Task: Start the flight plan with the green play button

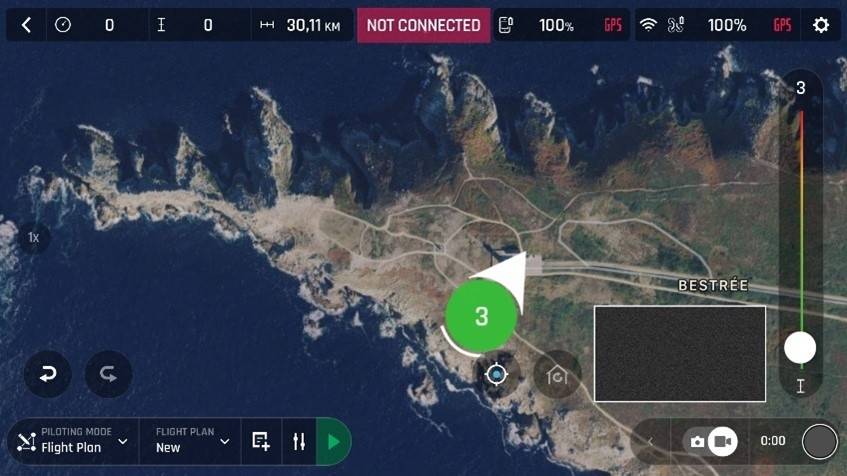Action: pos(334,441)
